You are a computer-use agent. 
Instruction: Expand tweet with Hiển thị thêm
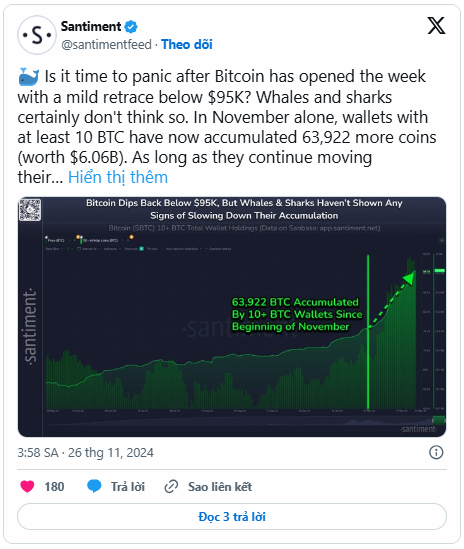[x=118, y=177]
